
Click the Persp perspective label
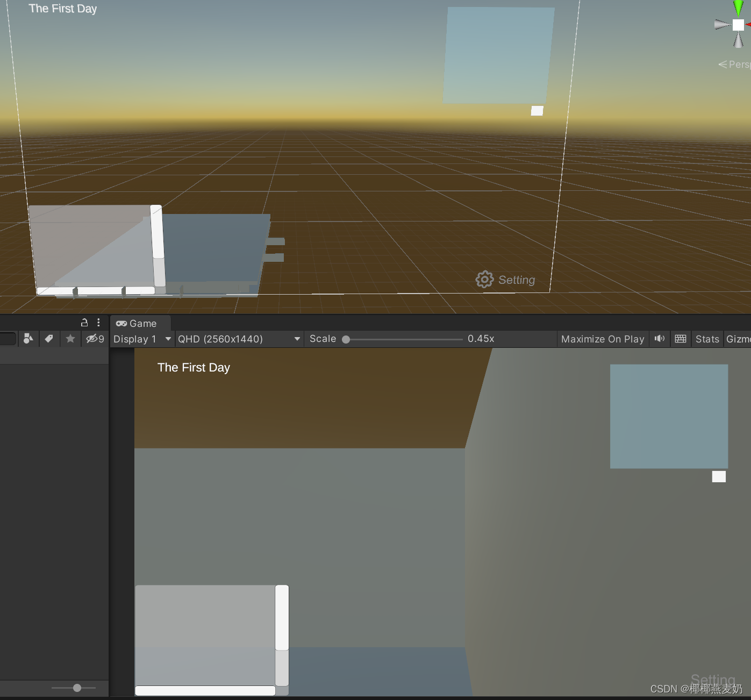(x=737, y=64)
